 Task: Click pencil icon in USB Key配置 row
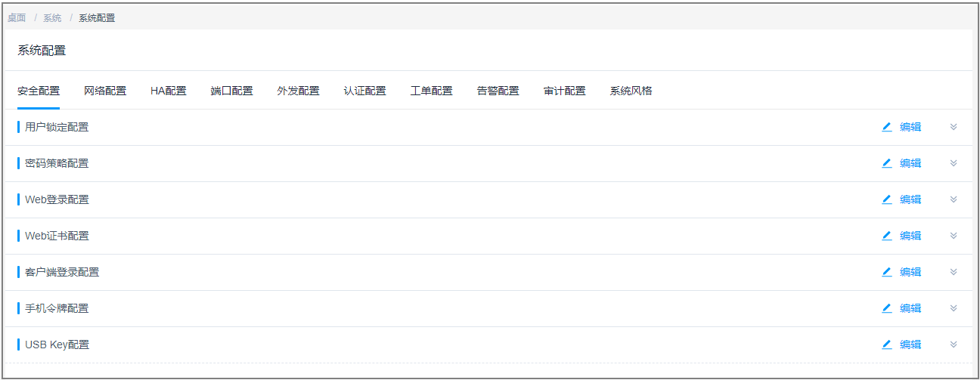tap(887, 344)
